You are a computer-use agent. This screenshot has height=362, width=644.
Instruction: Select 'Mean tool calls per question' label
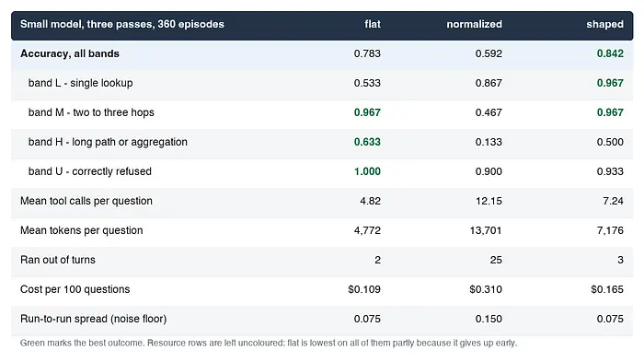(86, 201)
